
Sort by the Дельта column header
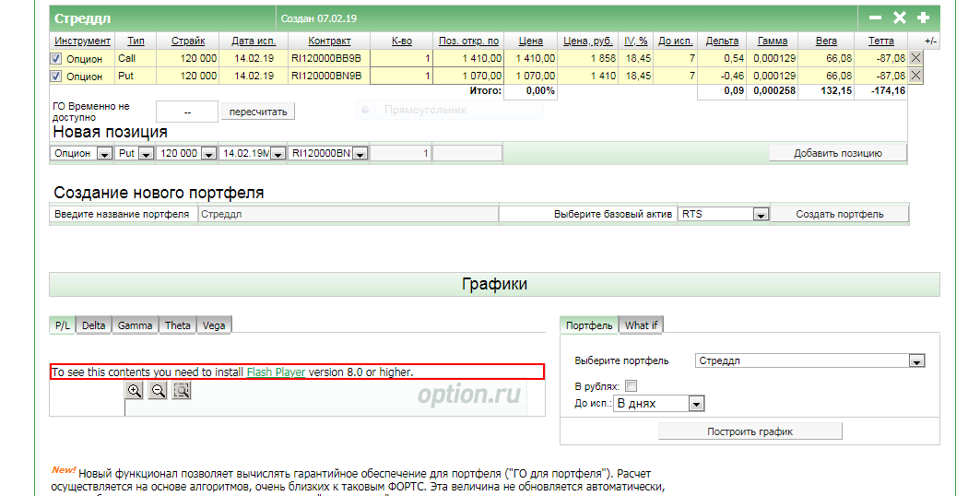(722, 41)
